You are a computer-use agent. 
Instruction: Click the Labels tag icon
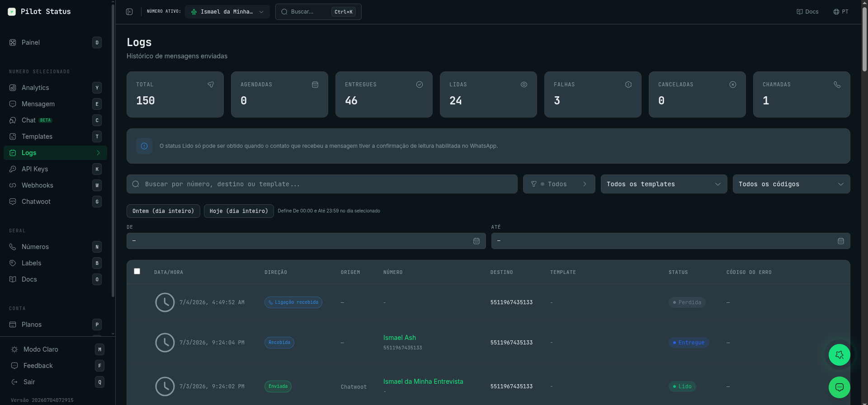[x=13, y=263]
